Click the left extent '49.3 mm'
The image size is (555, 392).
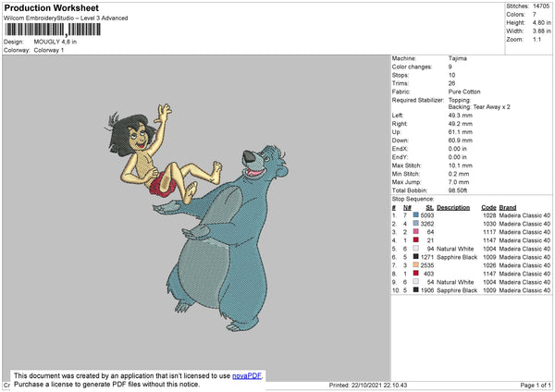coord(460,116)
